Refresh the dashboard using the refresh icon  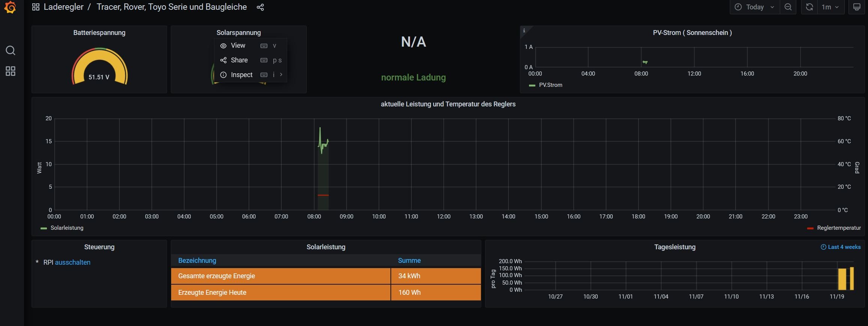[x=809, y=7]
